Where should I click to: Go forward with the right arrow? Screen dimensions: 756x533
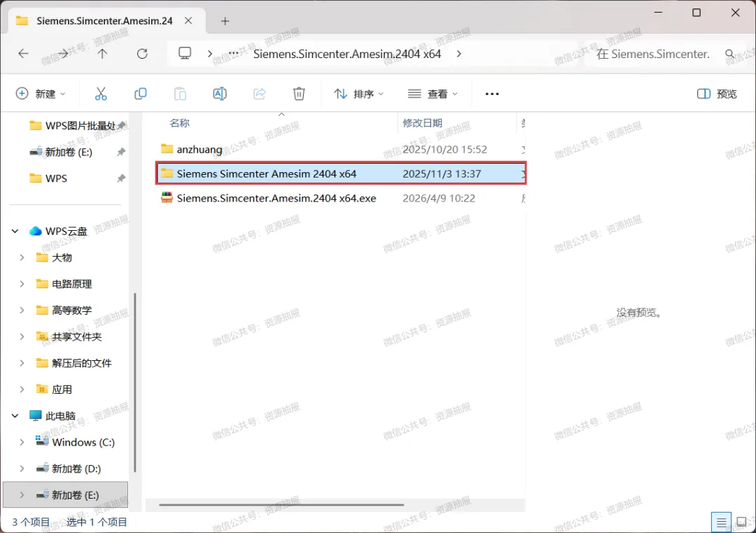point(63,53)
